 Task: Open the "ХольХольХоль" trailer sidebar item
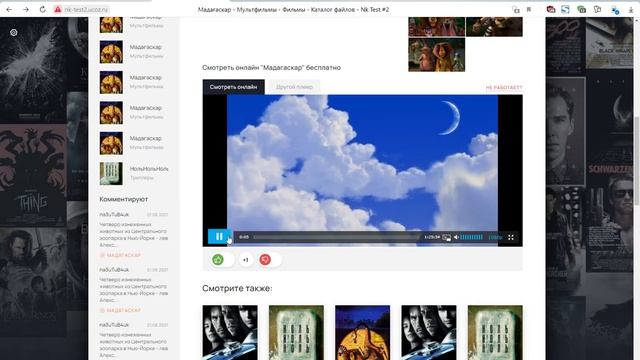[134, 173]
